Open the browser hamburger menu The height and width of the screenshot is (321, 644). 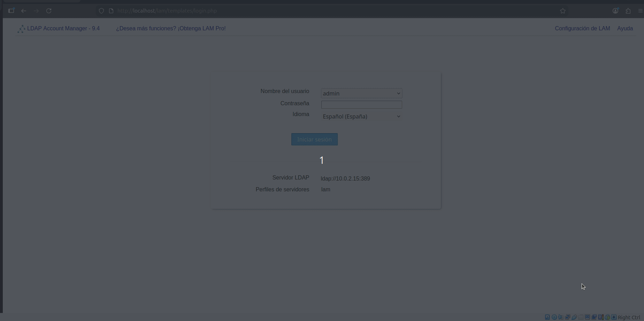click(640, 11)
